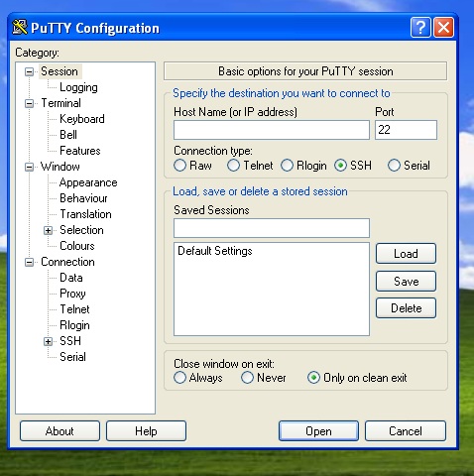Image resolution: width=474 pixels, height=476 pixels.
Task: Collapse the Connection tree node
Action: (x=30, y=262)
